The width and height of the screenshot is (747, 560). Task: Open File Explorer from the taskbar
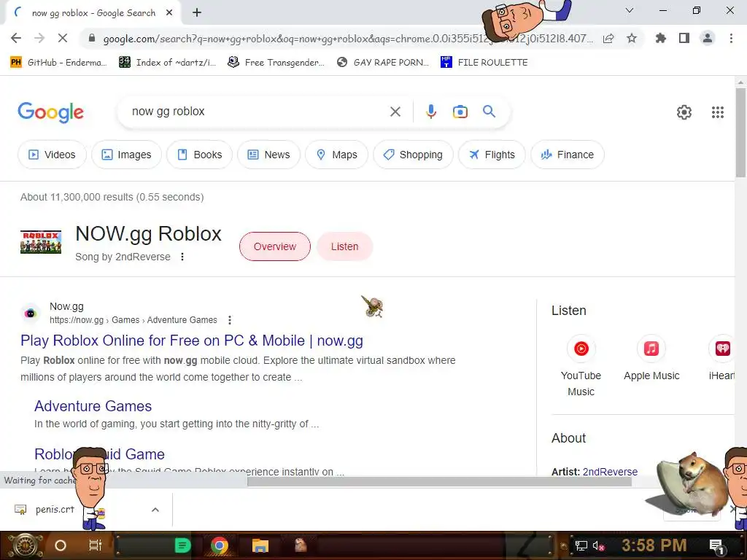pos(260,545)
